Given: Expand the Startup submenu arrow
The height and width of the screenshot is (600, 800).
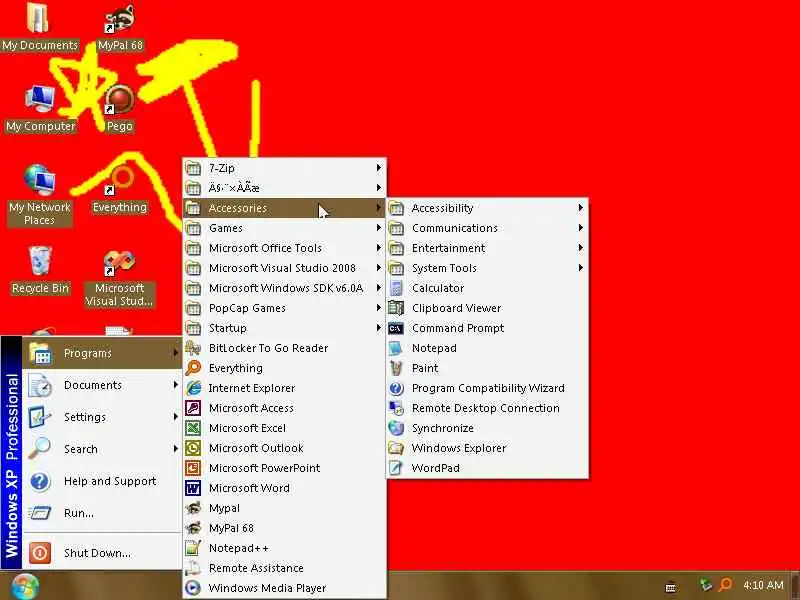Looking at the screenshot, I should point(379,328).
